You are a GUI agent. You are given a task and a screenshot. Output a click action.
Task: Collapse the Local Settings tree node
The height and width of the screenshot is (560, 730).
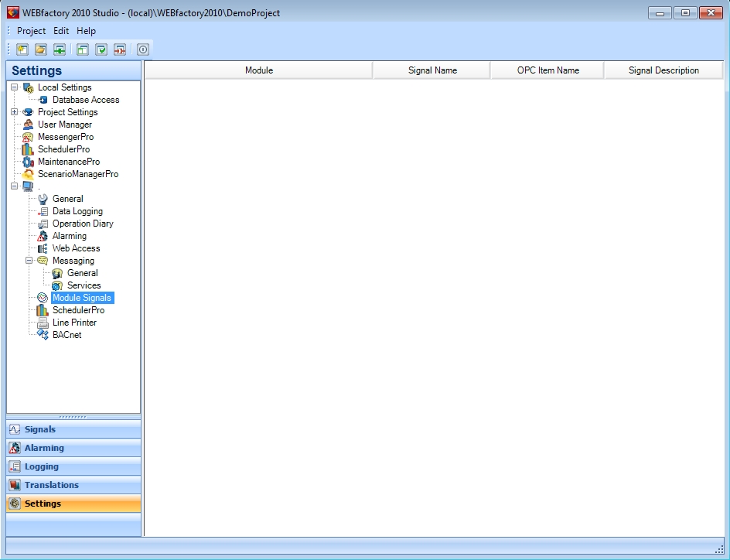(15, 87)
